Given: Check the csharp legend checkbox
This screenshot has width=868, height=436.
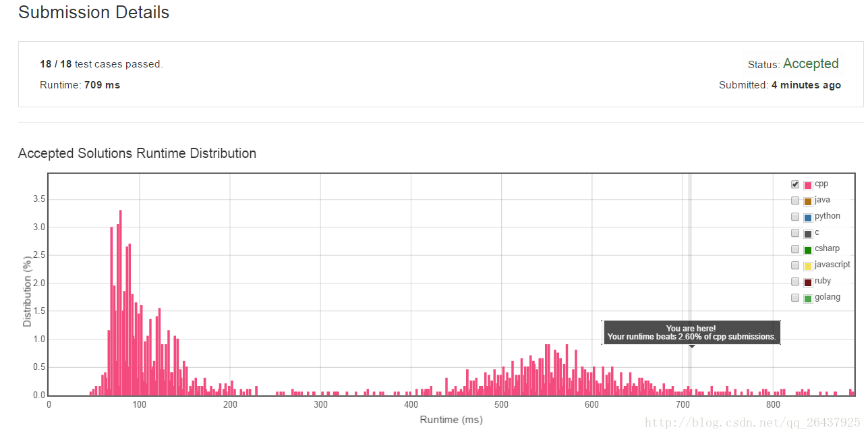Looking at the screenshot, I should (x=795, y=249).
